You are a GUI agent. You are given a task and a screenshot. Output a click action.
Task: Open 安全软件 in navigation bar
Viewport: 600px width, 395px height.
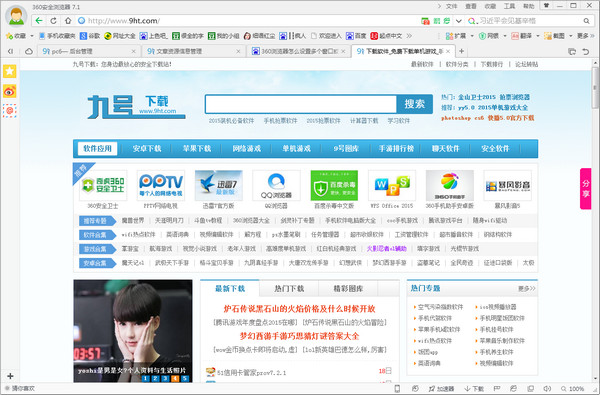495,149
